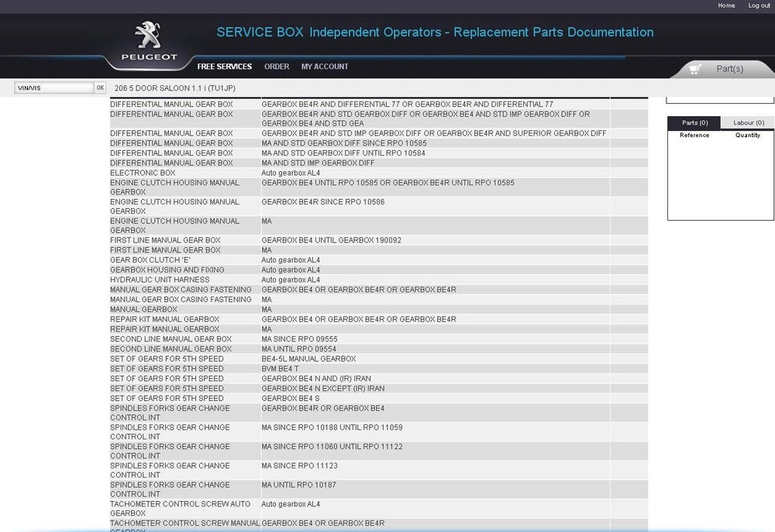Image resolution: width=775 pixels, height=532 pixels.
Task: Select 5TH SPEED gears BVM BE4 T row
Action: coord(379,369)
